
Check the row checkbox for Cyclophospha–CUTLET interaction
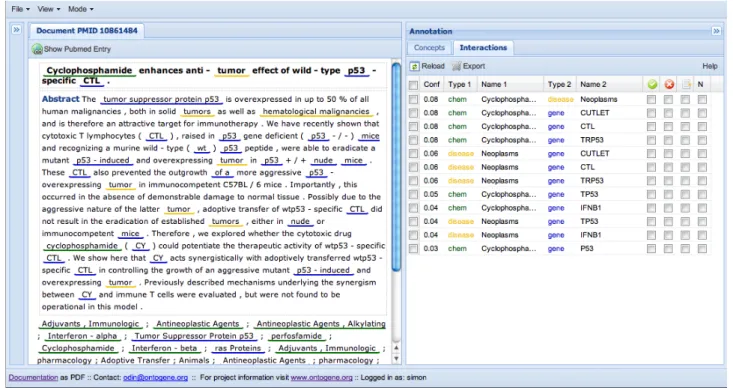point(413,113)
